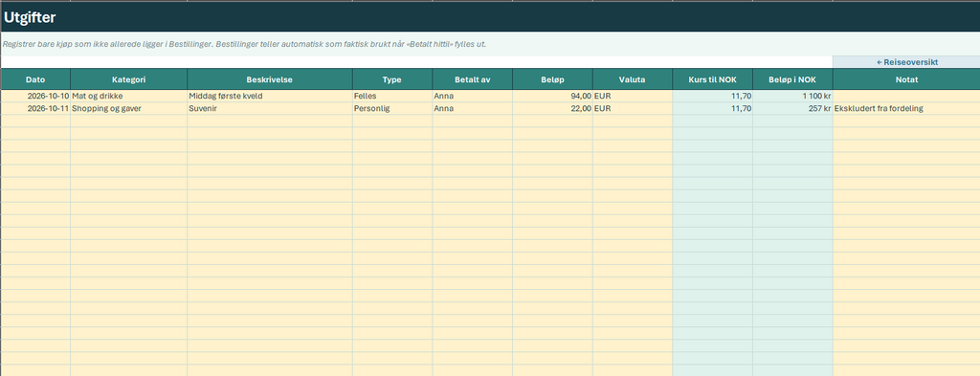Select the 11,70 rate in Middag row
The height and width of the screenshot is (376, 980).
[712, 97]
